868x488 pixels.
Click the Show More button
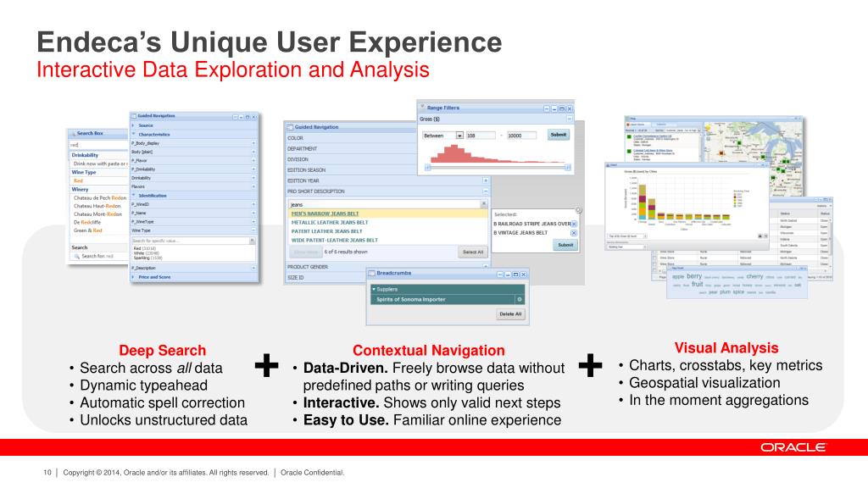(x=305, y=252)
